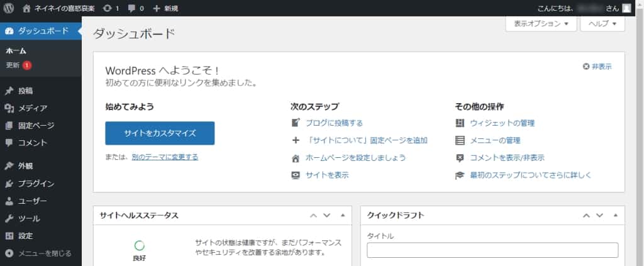Click the ホーム submenu item

(x=16, y=51)
